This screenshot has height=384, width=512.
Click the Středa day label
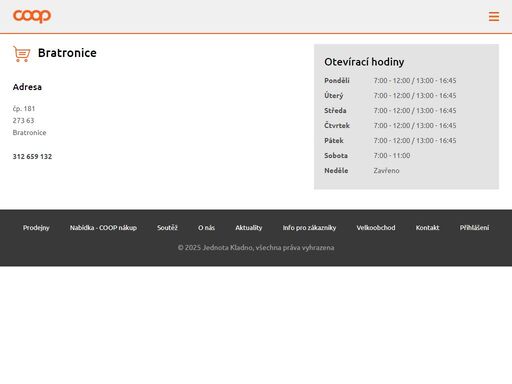coord(335,110)
